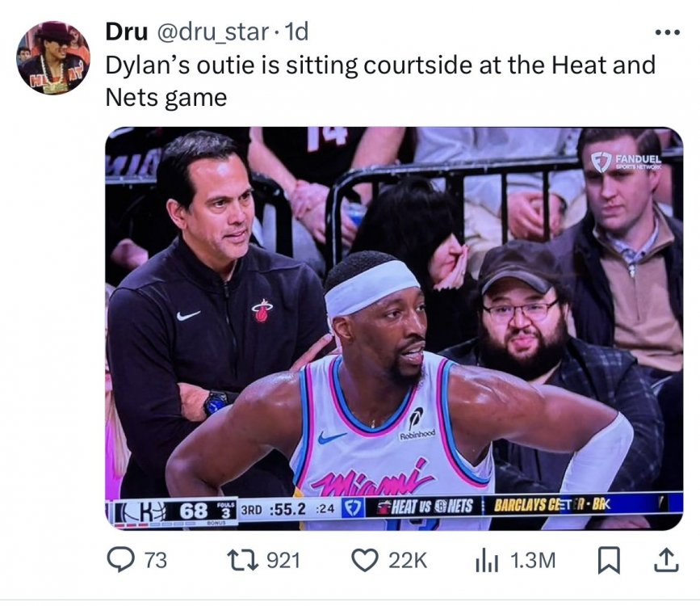
Task: Open the share tweet icon
Action: [667, 559]
